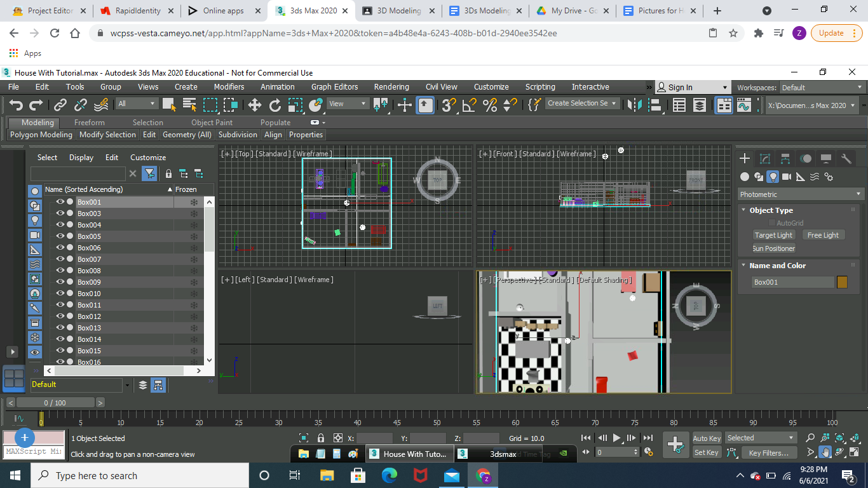Image resolution: width=868 pixels, height=488 pixels.
Task: Toggle the AutoGrid checkbox
Action: pos(772,223)
